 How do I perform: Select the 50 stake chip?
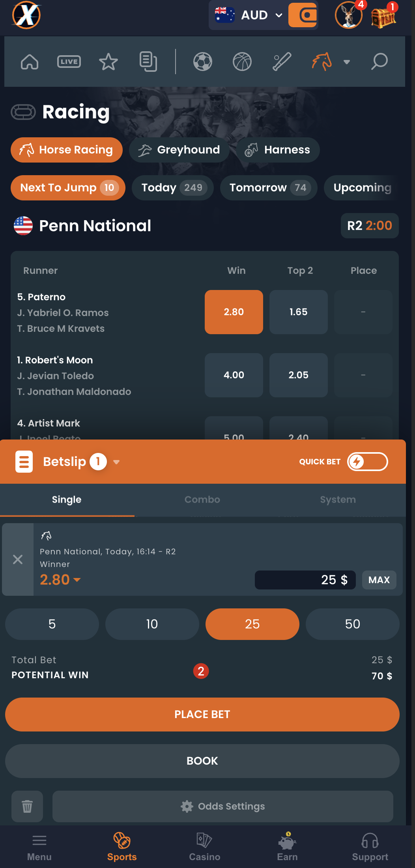pos(352,624)
